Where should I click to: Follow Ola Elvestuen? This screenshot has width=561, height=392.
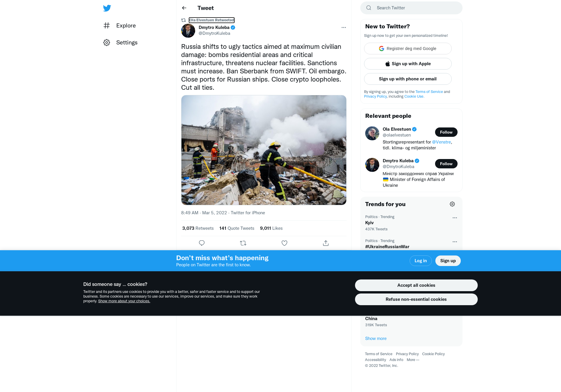pos(446,132)
